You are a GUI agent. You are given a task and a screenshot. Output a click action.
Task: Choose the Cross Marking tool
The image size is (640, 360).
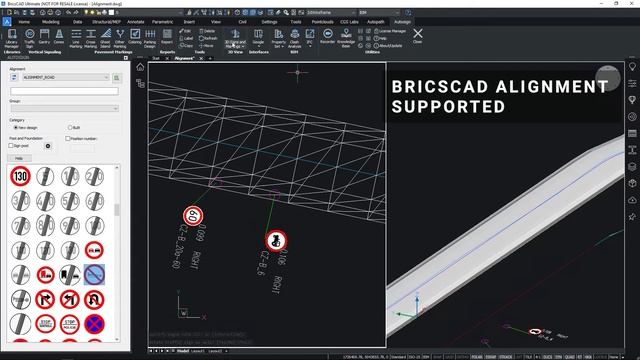[91, 38]
